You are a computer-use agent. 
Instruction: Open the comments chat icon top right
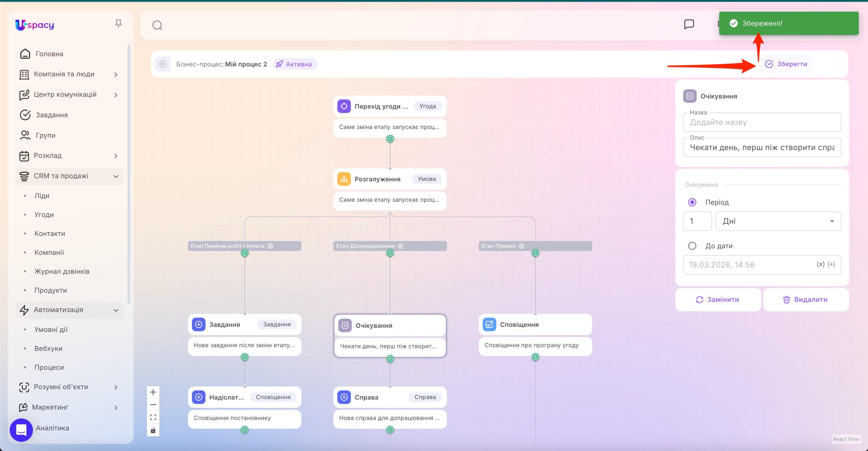(x=689, y=24)
